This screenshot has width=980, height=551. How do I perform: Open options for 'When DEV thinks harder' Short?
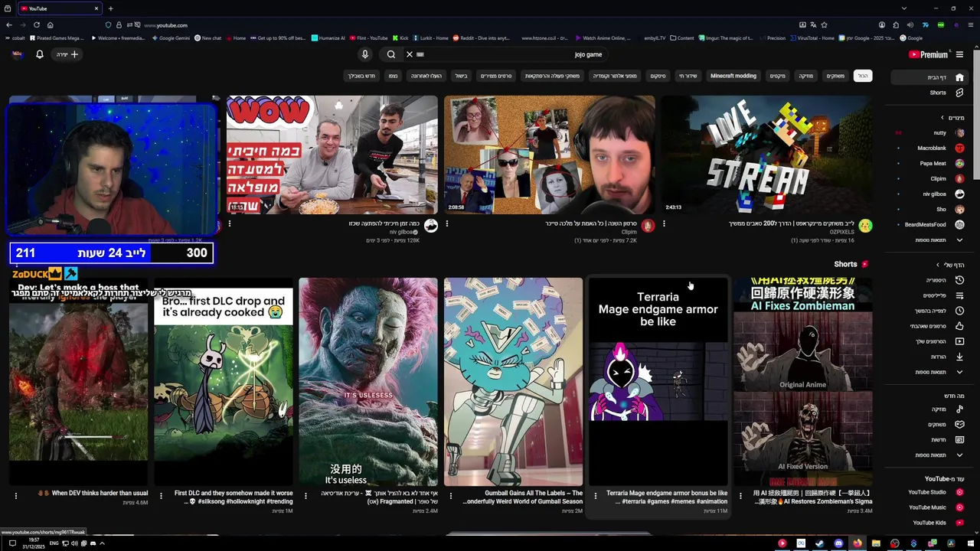tap(15, 496)
